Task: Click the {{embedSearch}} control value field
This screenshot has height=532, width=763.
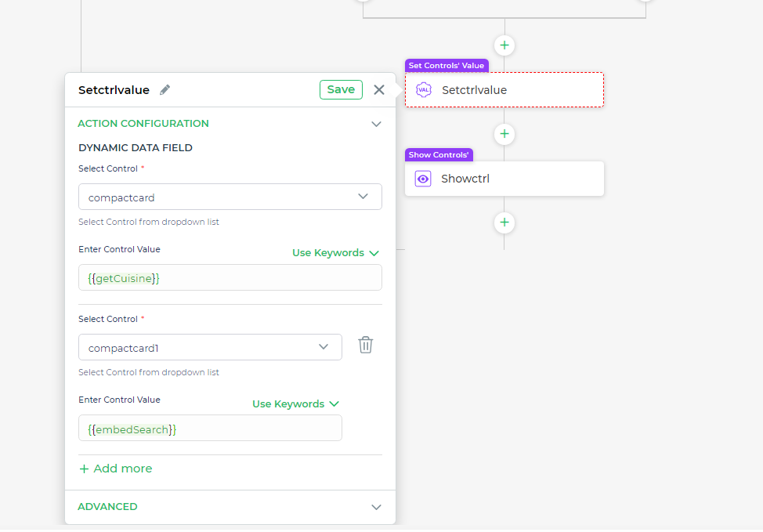Action: pos(210,429)
